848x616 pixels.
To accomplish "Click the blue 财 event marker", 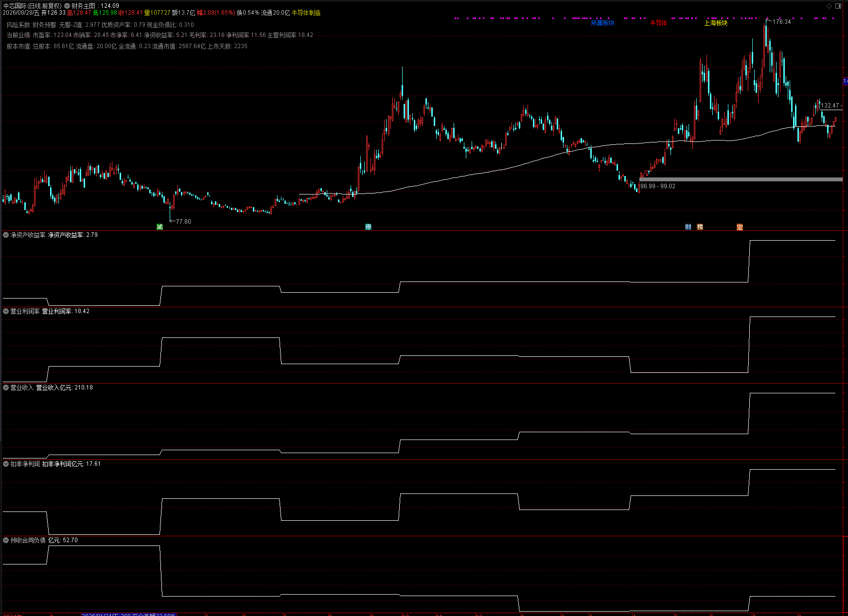I will click(688, 227).
